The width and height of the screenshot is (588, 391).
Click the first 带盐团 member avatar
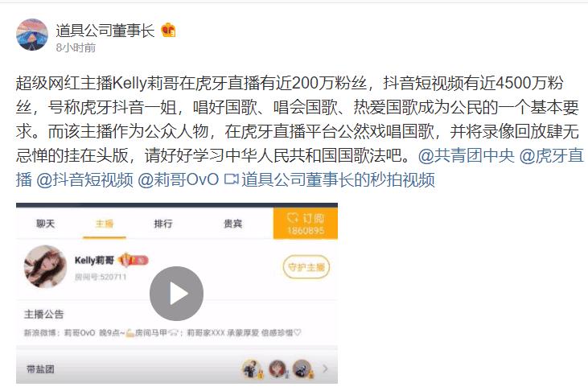[252, 368]
